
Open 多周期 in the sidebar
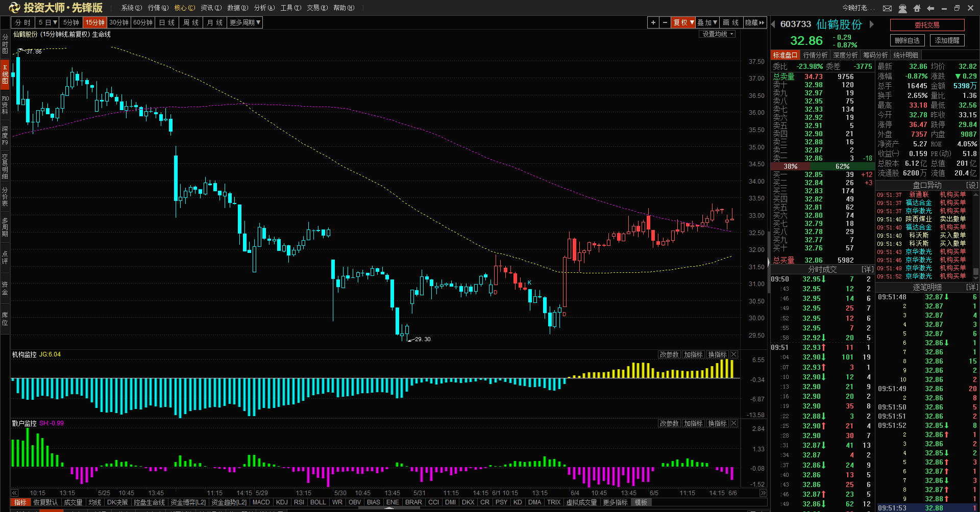coord(5,227)
